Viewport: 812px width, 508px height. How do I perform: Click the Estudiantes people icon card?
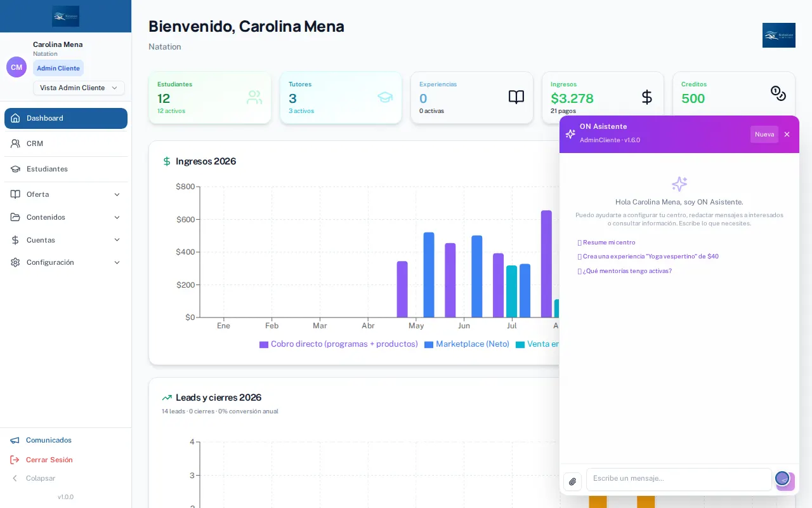point(254,97)
